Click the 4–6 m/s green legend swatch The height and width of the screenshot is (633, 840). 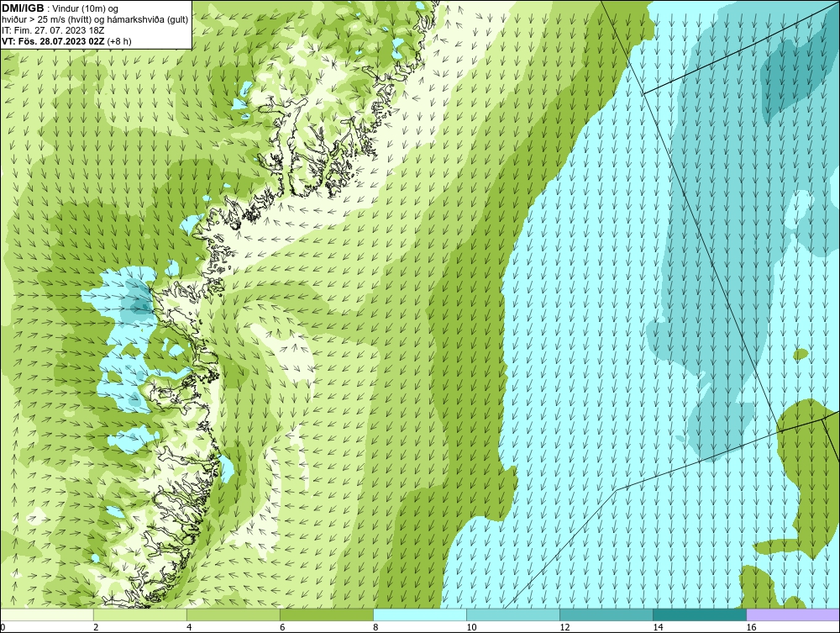(234, 615)
